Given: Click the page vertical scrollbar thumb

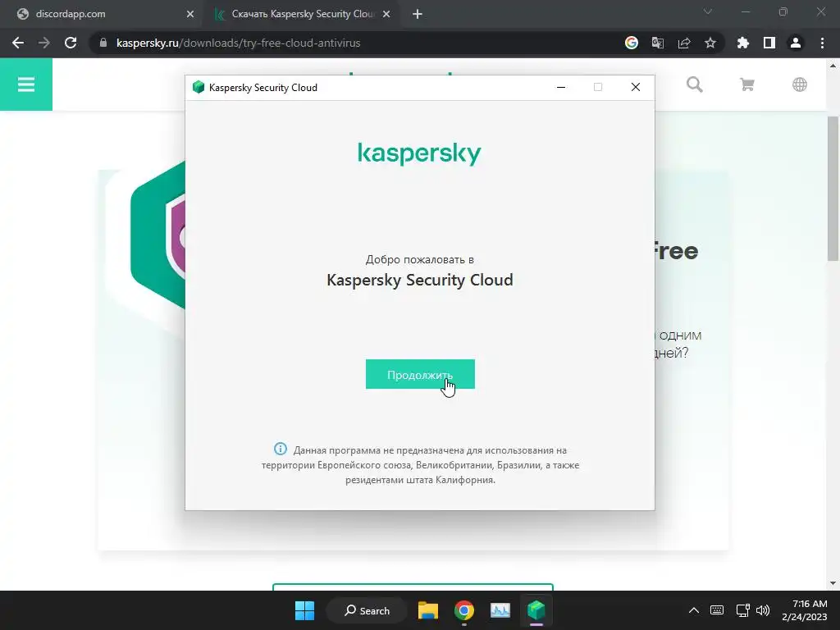Looking at the screenshot, I should (x=833, y=188).
